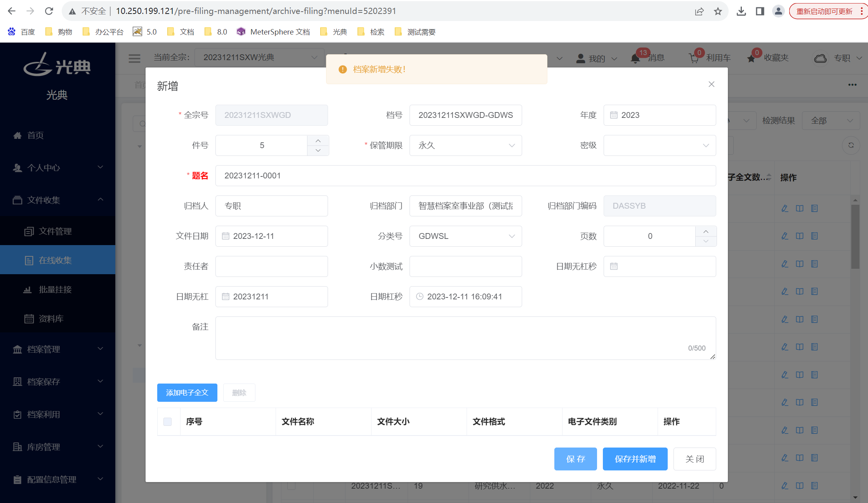Open the 利用车 cart icon

(x=694, y=58)
